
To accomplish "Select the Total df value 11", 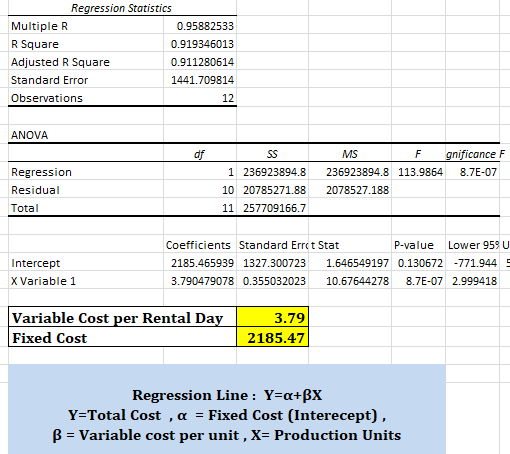I will 200,208.
